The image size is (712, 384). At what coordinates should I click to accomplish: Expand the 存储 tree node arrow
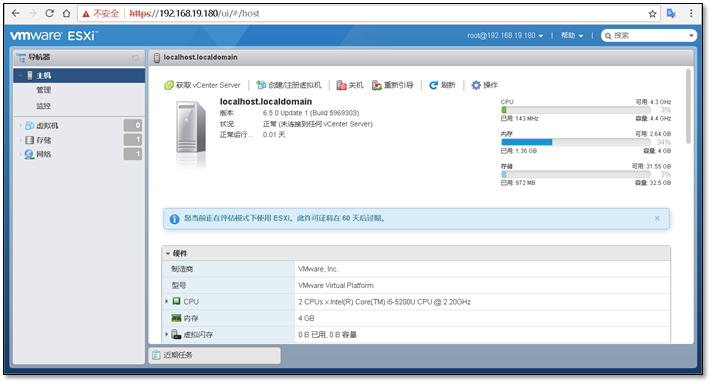21,140
